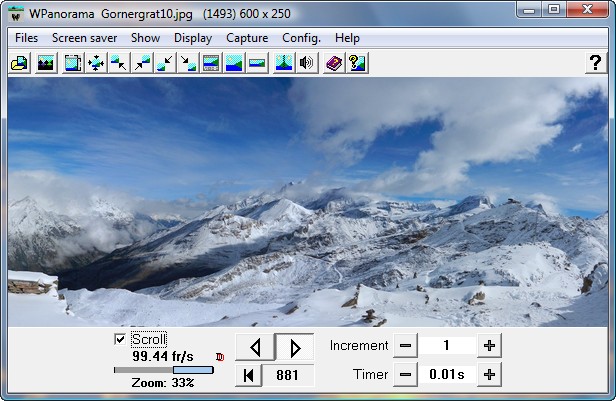Click the image with control bar icon
The width and height of the screenshot is (616, 401).
point(211,63)
